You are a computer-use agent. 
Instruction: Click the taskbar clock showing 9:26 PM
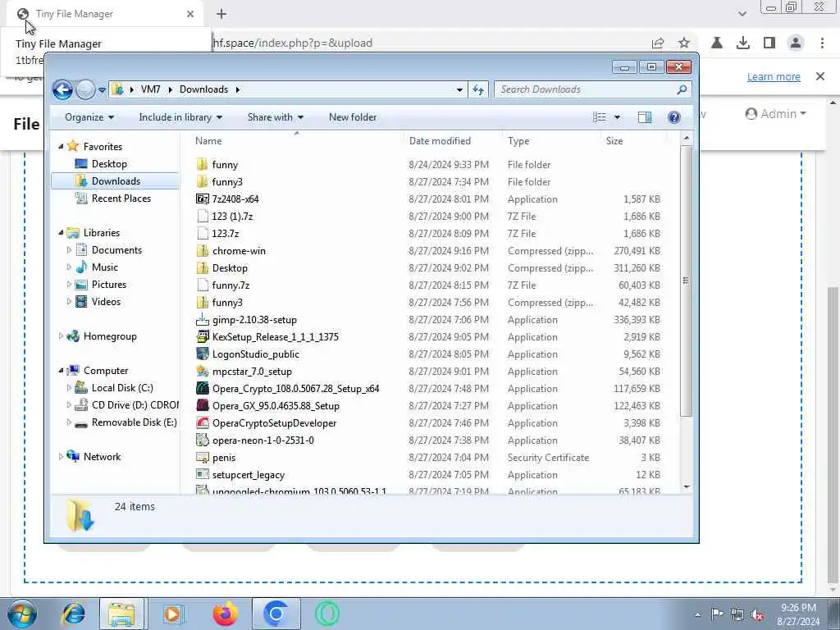coord(798,614)
